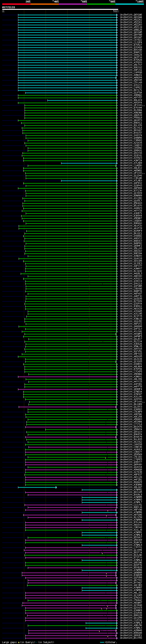Select the query name AV772133

point(8,7)
